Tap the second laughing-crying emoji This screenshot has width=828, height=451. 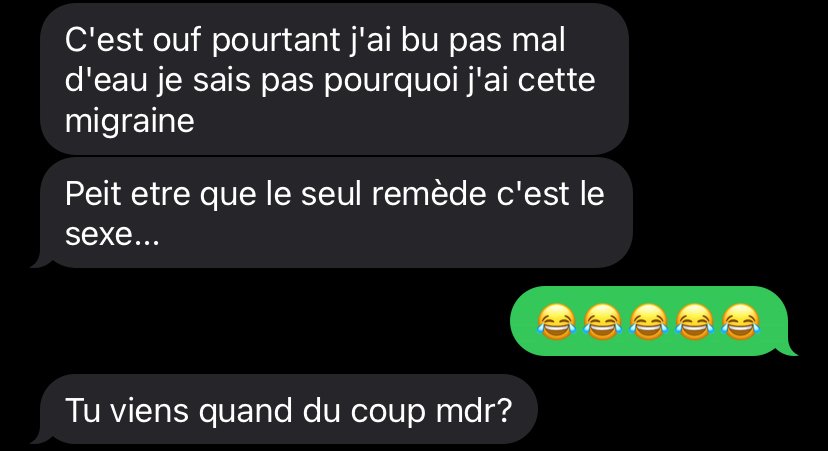click(603, 322)
